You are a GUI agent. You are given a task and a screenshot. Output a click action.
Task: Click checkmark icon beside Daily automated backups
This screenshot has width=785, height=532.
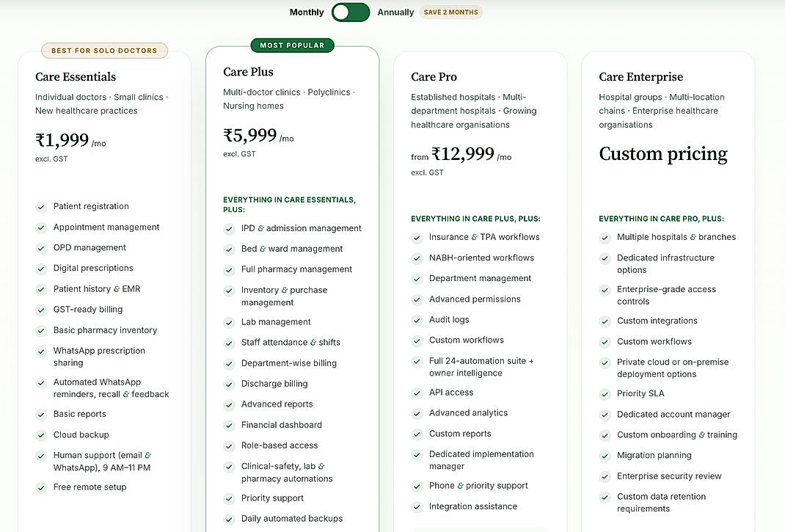click(229, 519)
